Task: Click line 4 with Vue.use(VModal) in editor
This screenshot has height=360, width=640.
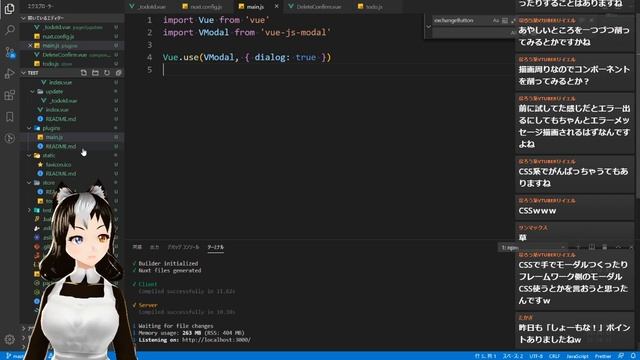Action: click(247, 57)
